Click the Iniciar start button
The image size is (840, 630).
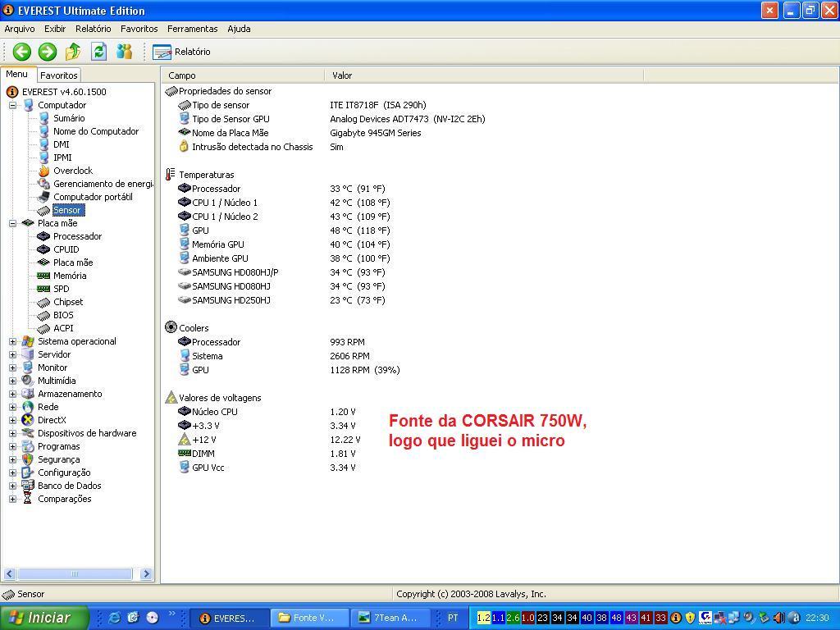coord(39,618)
